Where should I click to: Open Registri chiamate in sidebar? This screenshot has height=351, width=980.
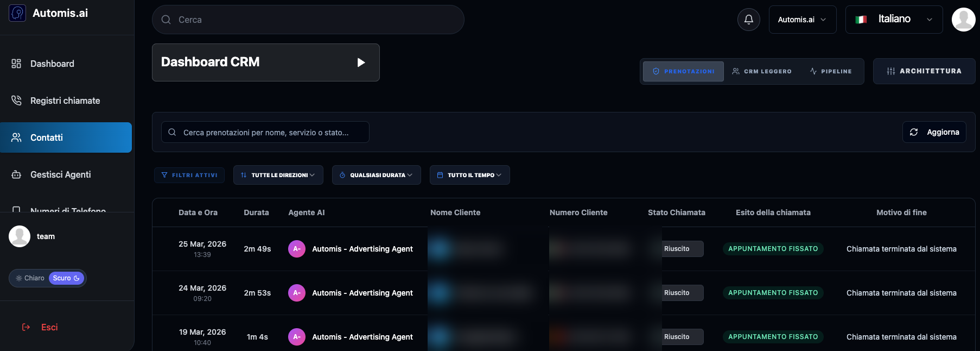point(66,101)
